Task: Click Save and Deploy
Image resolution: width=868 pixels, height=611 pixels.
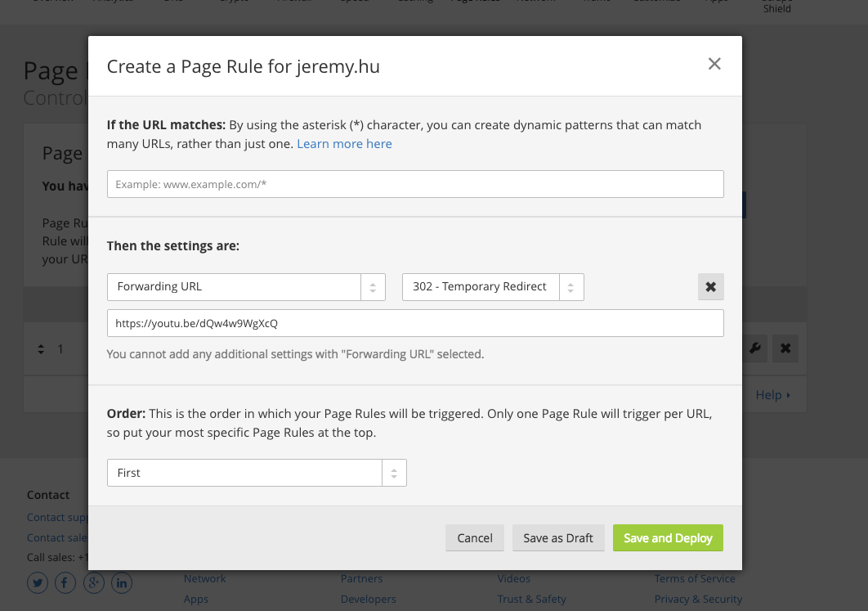Action: tap(668, 538)
